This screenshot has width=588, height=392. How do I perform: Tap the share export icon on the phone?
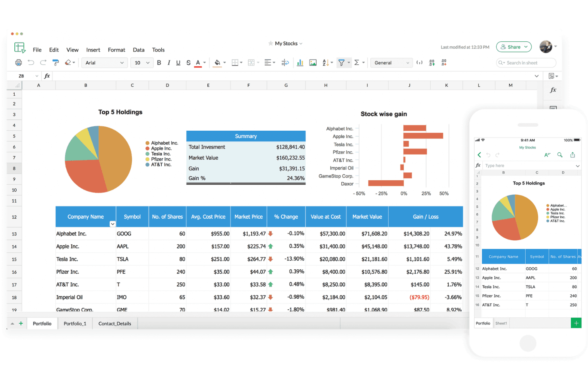(x=573, y=155)
